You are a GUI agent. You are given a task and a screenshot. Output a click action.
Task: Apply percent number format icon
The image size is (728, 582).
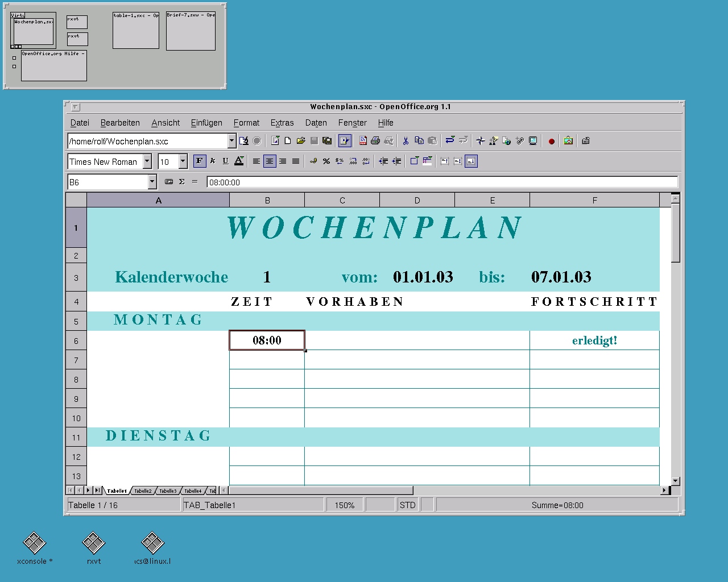pos(326,161)
